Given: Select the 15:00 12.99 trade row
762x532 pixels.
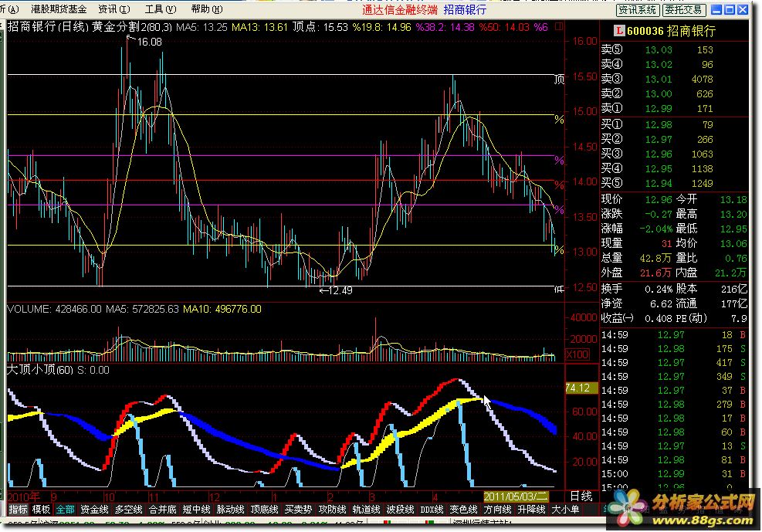Looking at the screenshot, I should pyautogui.click(x=673, y=473).
